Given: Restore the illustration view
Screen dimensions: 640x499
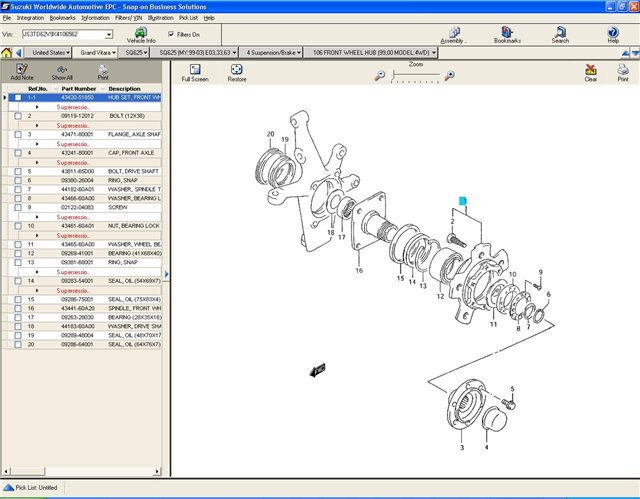Looking at the screenshot, I should tap(237, 73).
